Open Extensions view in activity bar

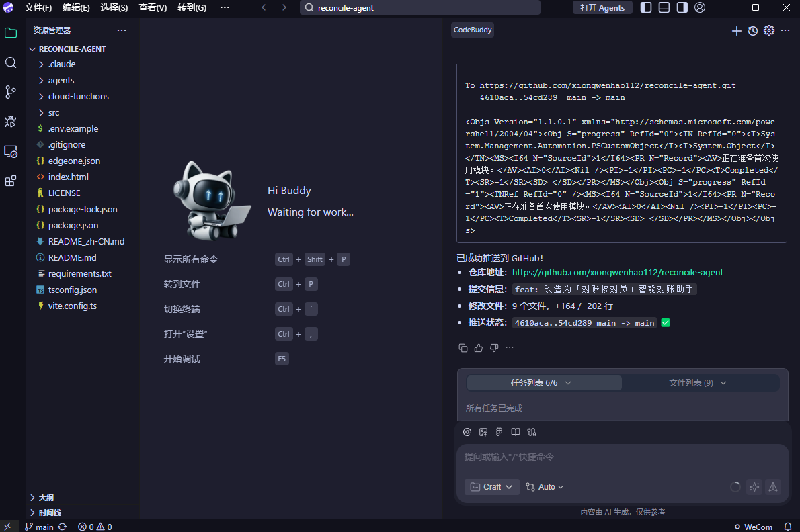click(x=11, y=181)
